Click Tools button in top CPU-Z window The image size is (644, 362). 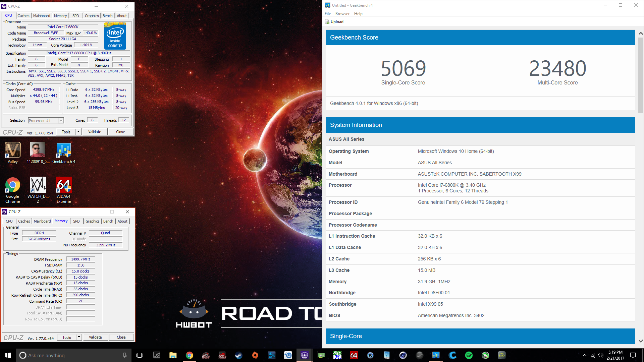tap(66, 132)
